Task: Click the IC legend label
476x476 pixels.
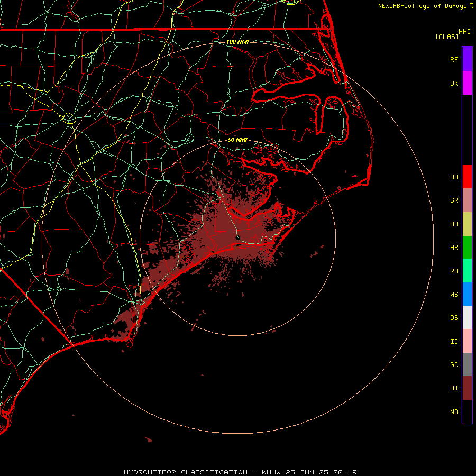Action: [x=454, y=342]
